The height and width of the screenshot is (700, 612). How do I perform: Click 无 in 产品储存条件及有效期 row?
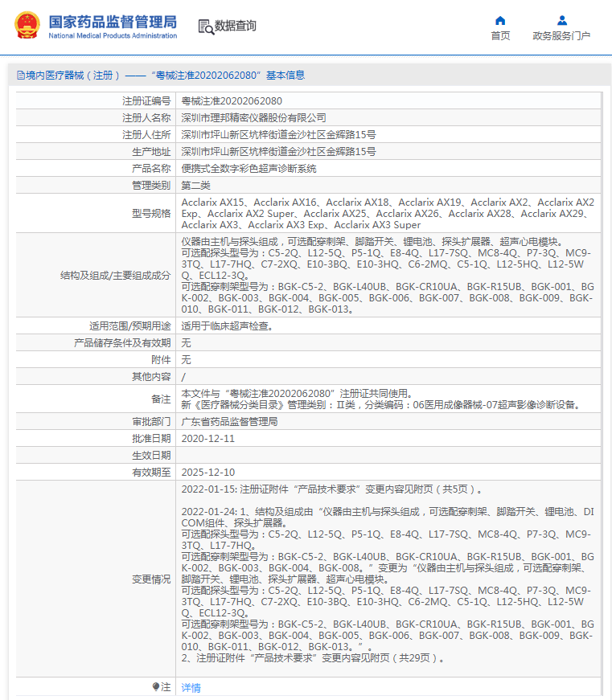click(186, 343)
